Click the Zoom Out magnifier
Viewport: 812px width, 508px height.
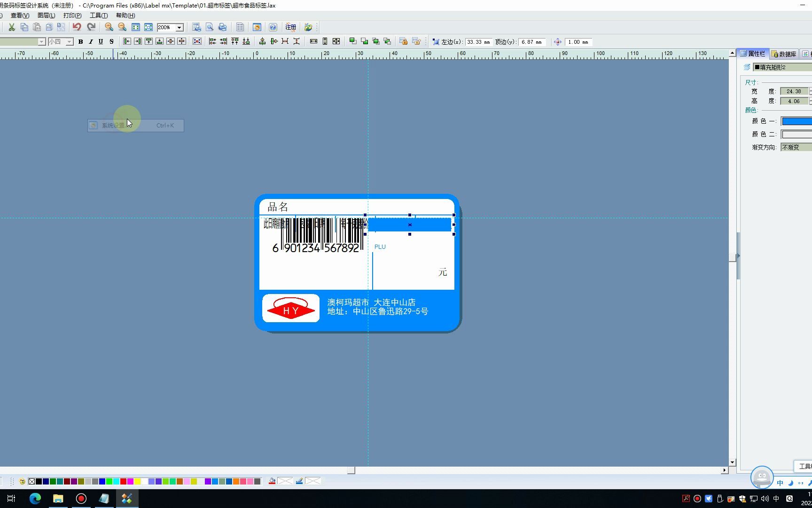[x=122, y=27]
